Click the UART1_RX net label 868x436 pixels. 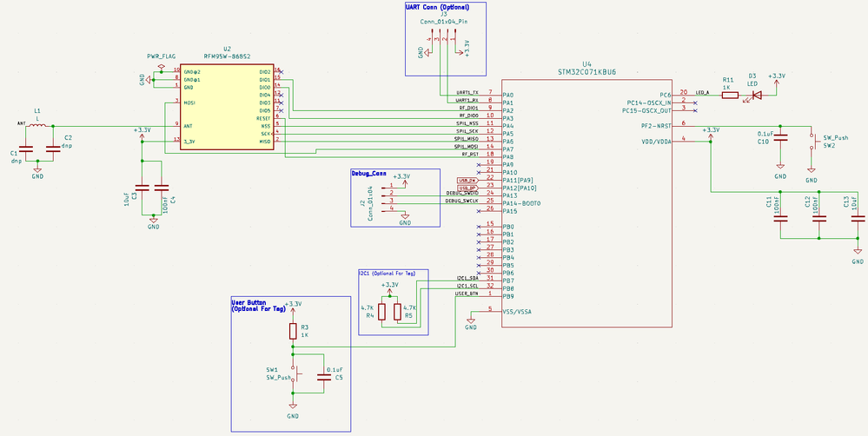coord(467,100)
